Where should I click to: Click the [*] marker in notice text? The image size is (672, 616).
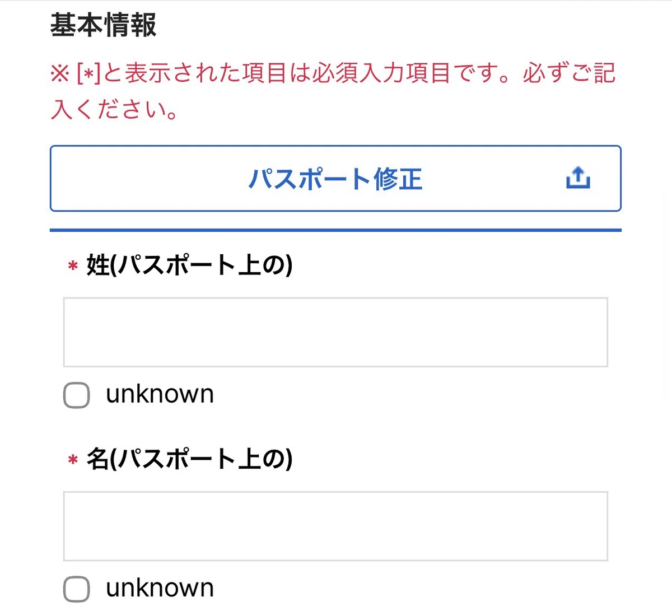coord(88,74)
